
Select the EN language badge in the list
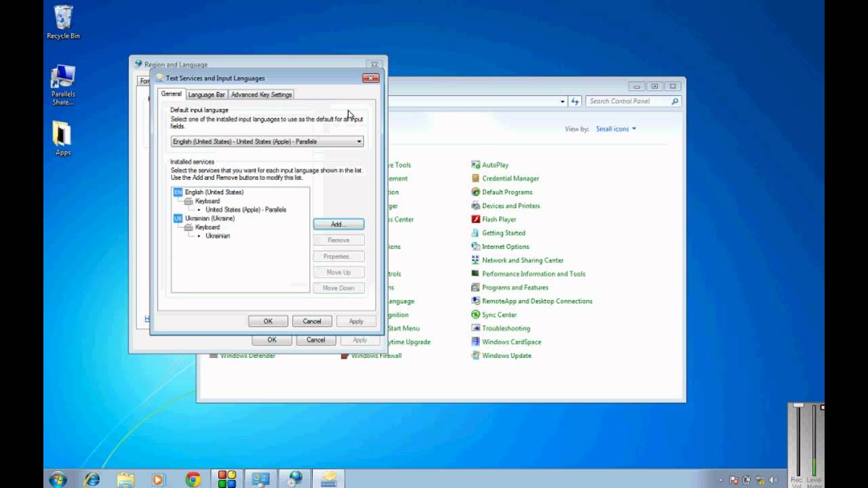click(x=178, y=192)
